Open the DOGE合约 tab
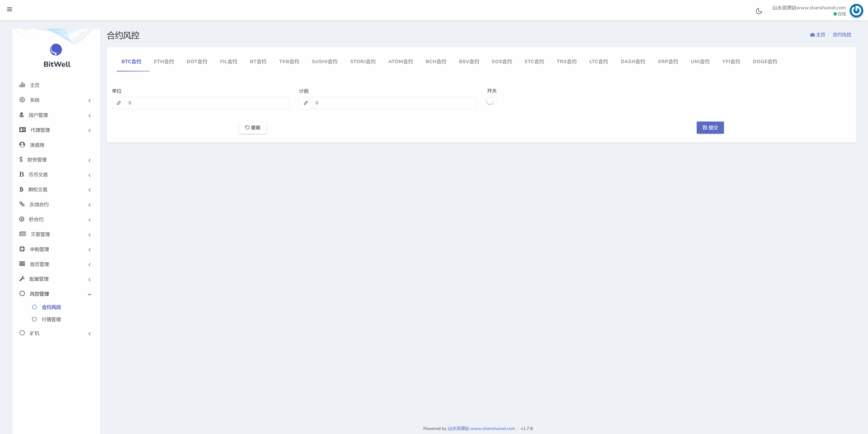 point(765,61)
